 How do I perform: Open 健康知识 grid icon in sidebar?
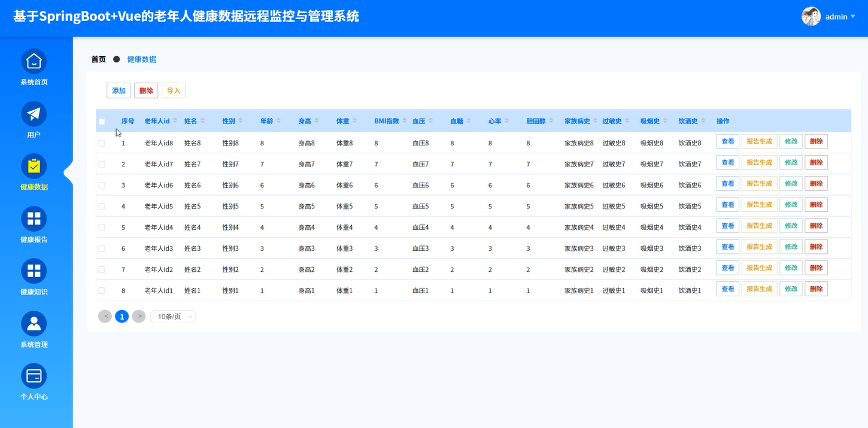(34, 271)
